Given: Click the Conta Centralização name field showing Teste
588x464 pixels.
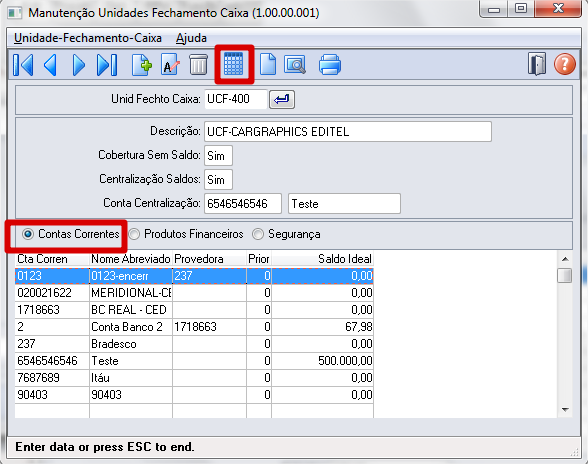Looking at the screenshot, I should [344, 204].
